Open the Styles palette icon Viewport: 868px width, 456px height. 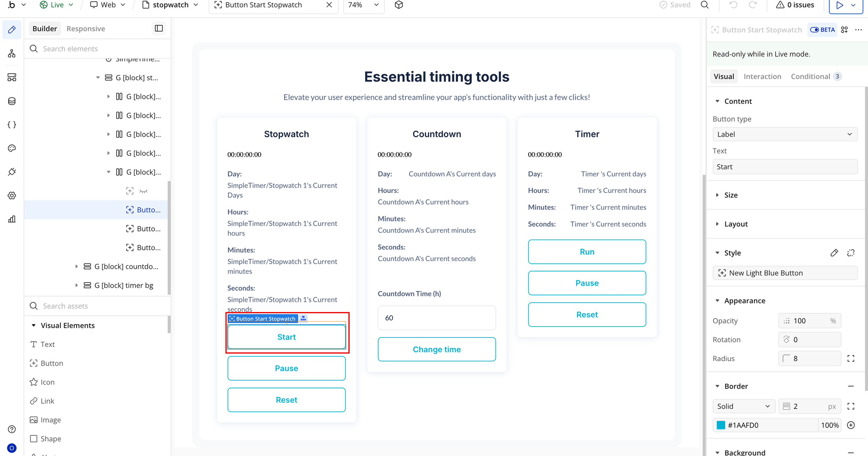12,148
